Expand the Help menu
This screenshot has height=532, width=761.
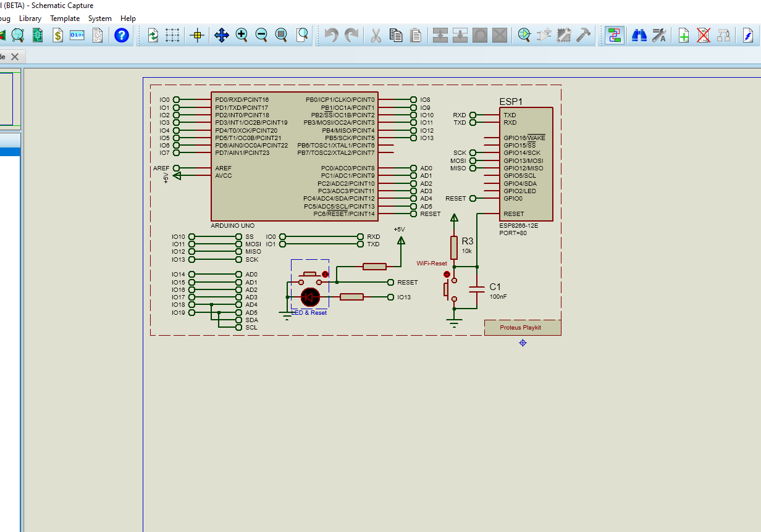click(128, 18)
